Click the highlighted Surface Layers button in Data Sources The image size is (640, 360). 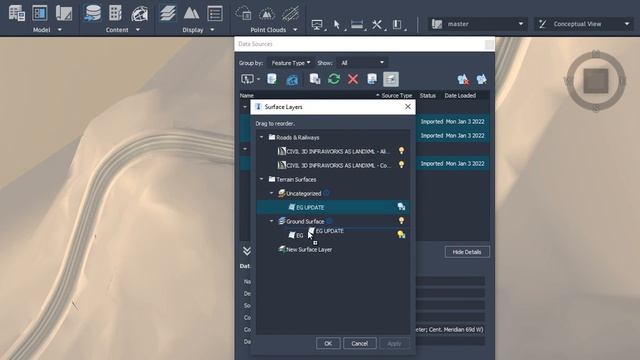coord(391,79)
